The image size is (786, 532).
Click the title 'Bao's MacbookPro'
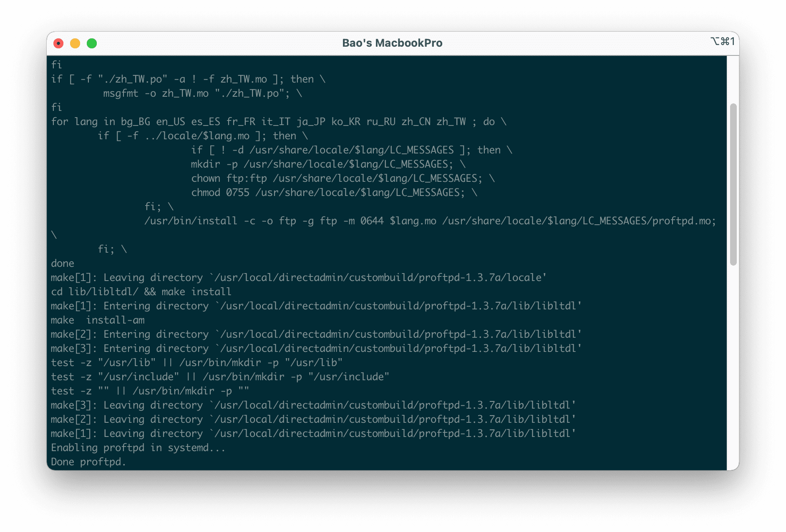[x=392, y=43]
